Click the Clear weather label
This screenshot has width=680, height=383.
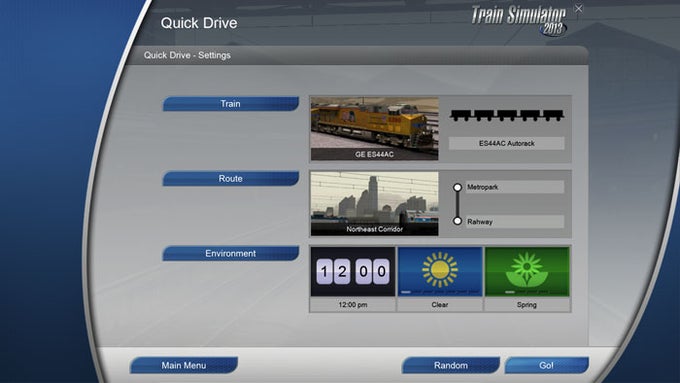[x=440, y=305]
